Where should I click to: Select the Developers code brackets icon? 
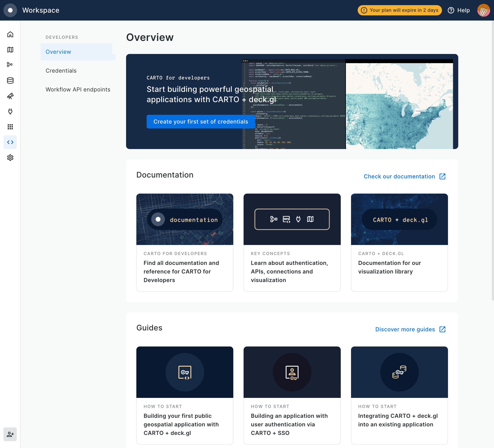[x=10, y=142]
